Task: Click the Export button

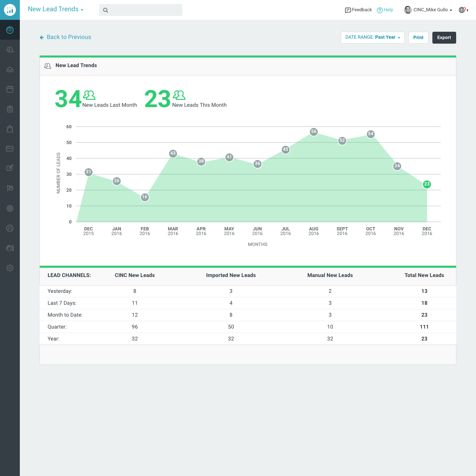Action: pyautogui.click(x=444, y=38)
